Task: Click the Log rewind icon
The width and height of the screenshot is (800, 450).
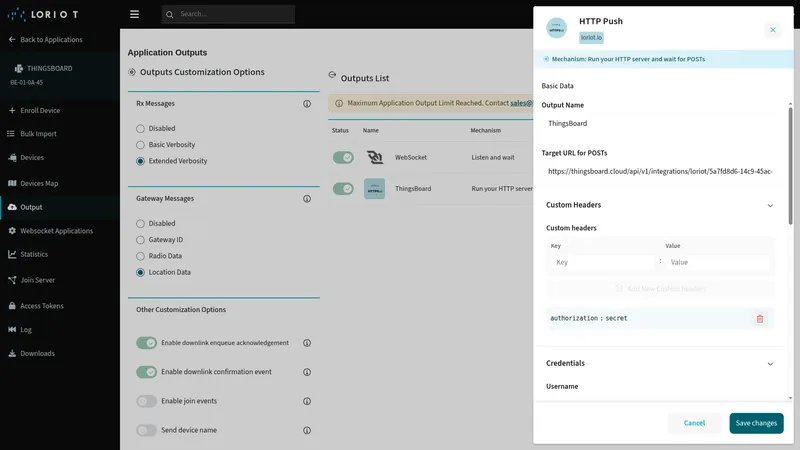Action: (x=12, y=330)
